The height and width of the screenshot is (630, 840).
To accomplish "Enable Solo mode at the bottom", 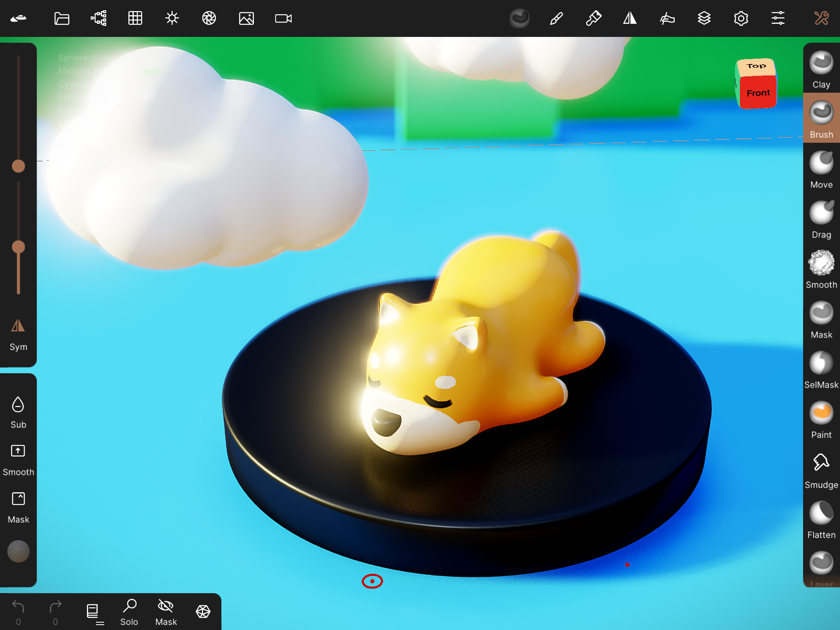I will pyautogui.click(x=129, y=611).
